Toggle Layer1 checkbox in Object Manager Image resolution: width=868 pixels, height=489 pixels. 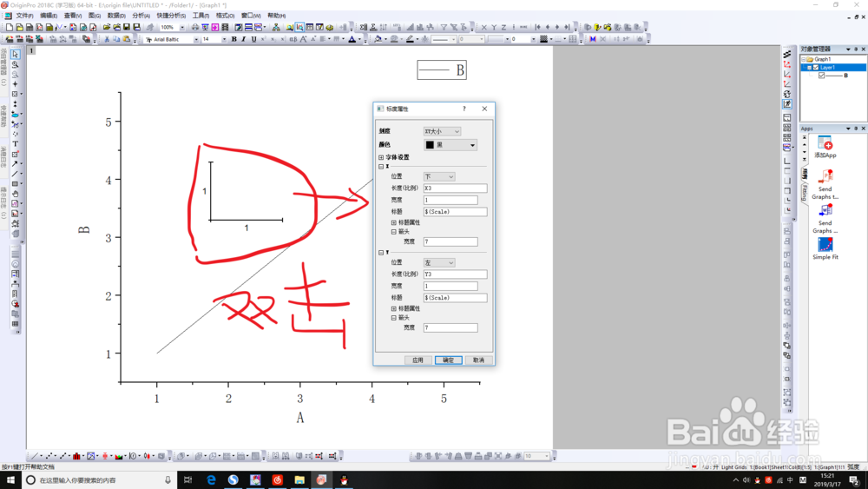pos(815,68)
